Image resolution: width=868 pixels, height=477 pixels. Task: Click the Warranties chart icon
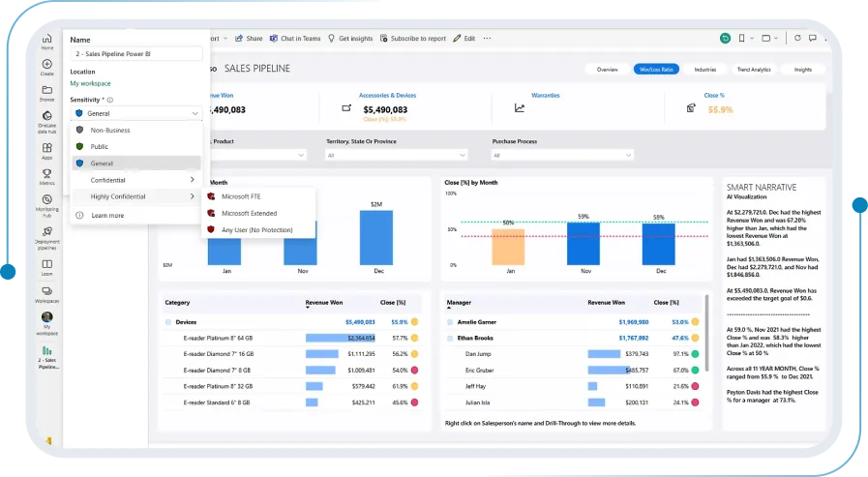520,108
